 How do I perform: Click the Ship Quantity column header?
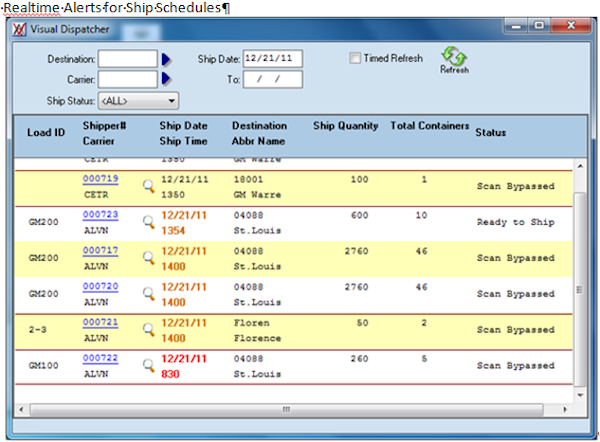point(346,126)
